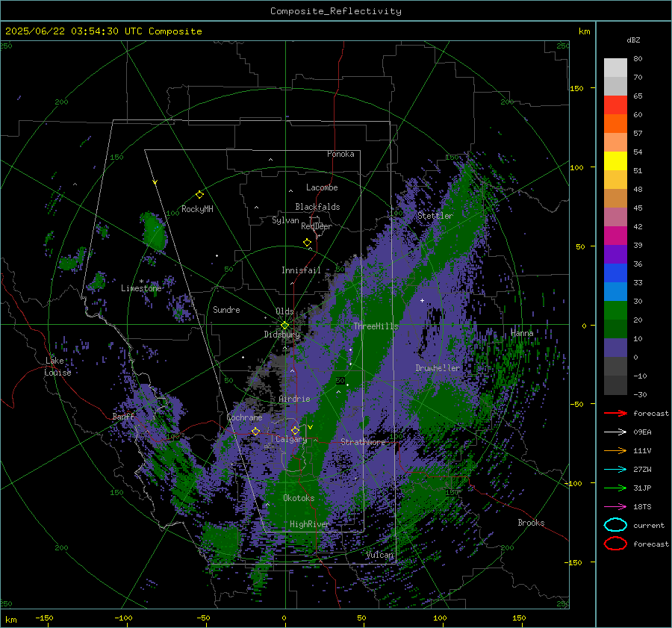Select the green 31JP arrow icon
Image resolution: width=672 pixels, height=628 pixels.
pyautogui.click(x=615, y=488)
